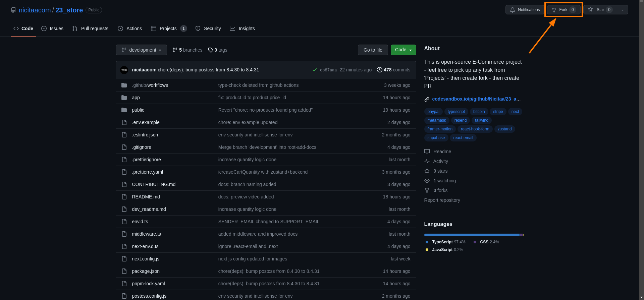Expand the green Code dropdown
This screenshot has height=300, width=644.
click(x=404, y=50)
